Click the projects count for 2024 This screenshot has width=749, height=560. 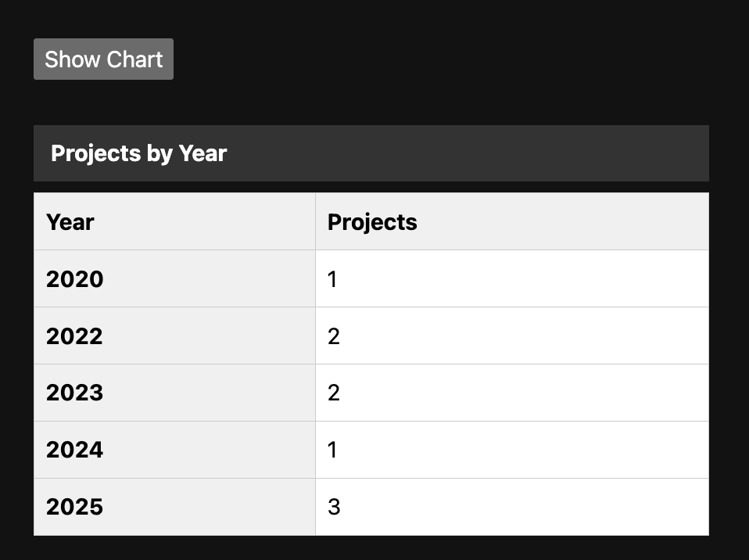pos(332,450)
